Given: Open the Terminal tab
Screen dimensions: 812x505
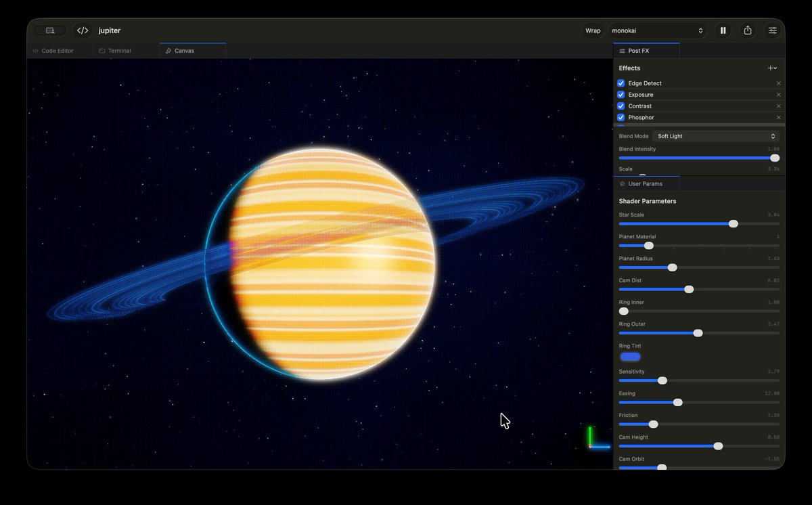Looking at the screenshot, I should tap(115, 51).
